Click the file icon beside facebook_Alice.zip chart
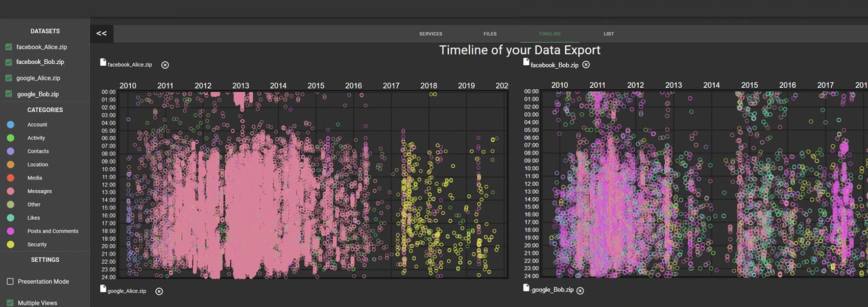 click(x=103, y=62)
